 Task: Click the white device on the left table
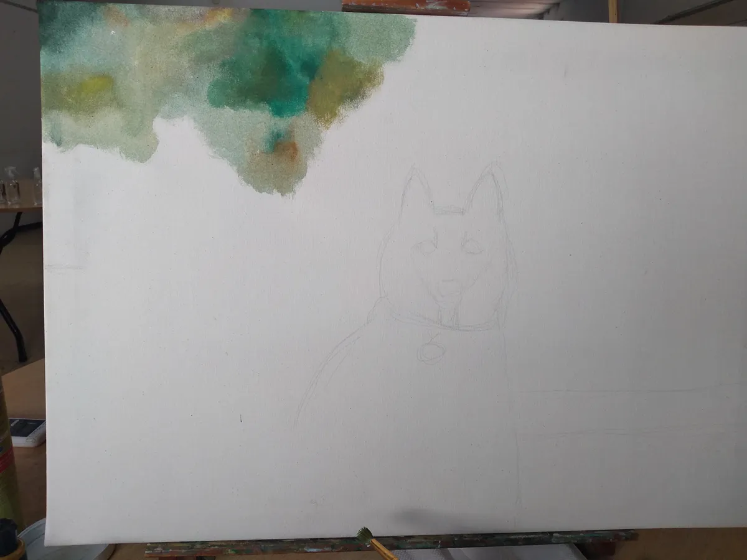[27, 431]
